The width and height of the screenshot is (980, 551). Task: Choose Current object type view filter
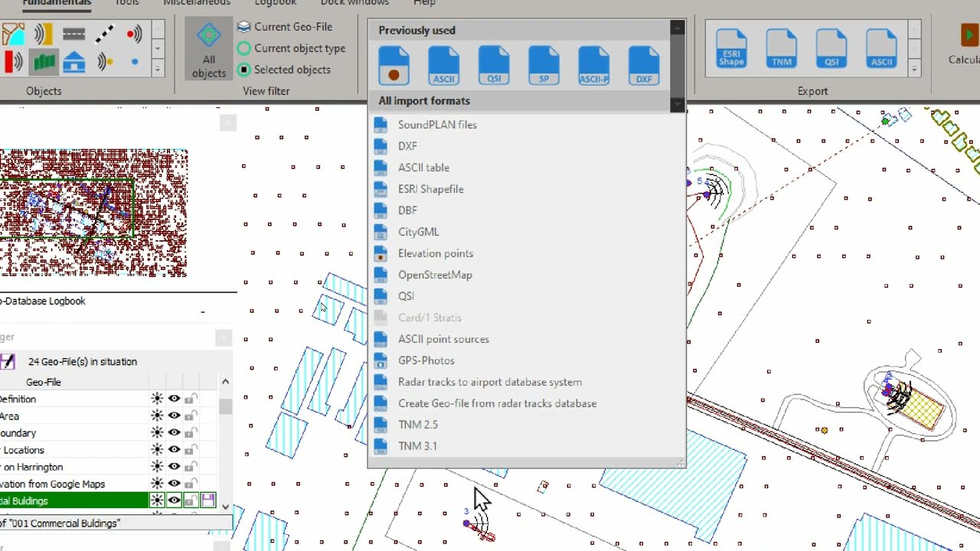click(x=291, y=48)
